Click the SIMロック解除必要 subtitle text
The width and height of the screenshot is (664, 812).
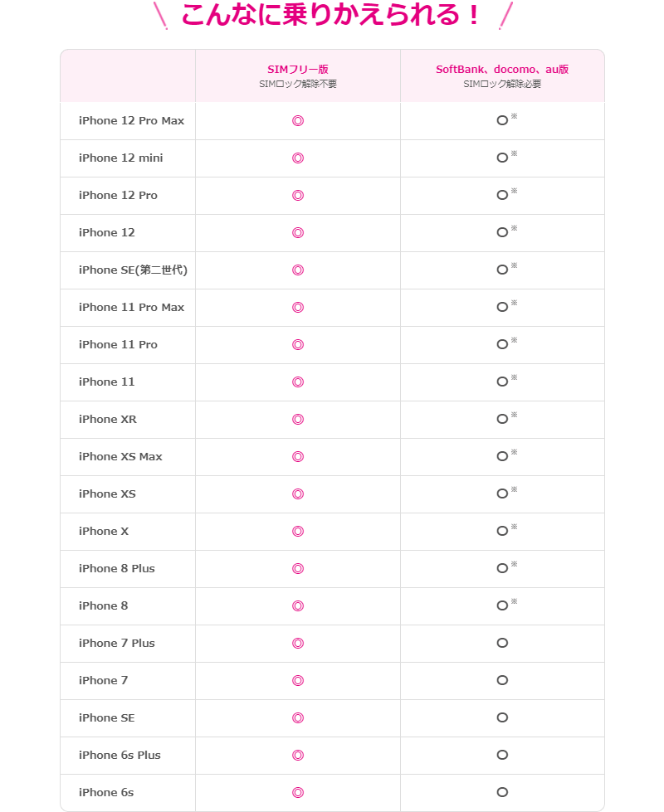click(502, 84)
